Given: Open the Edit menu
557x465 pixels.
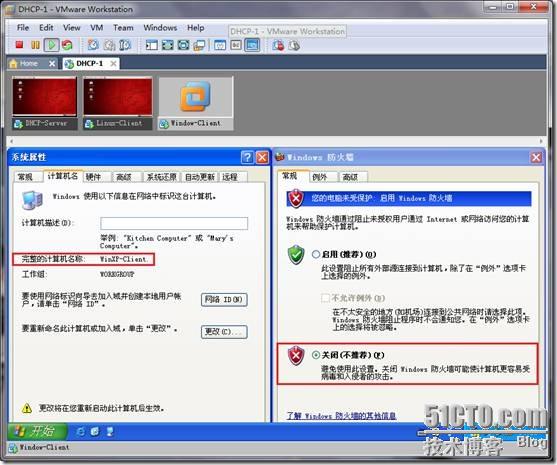Looking at the screenshot, I should 46,27.
